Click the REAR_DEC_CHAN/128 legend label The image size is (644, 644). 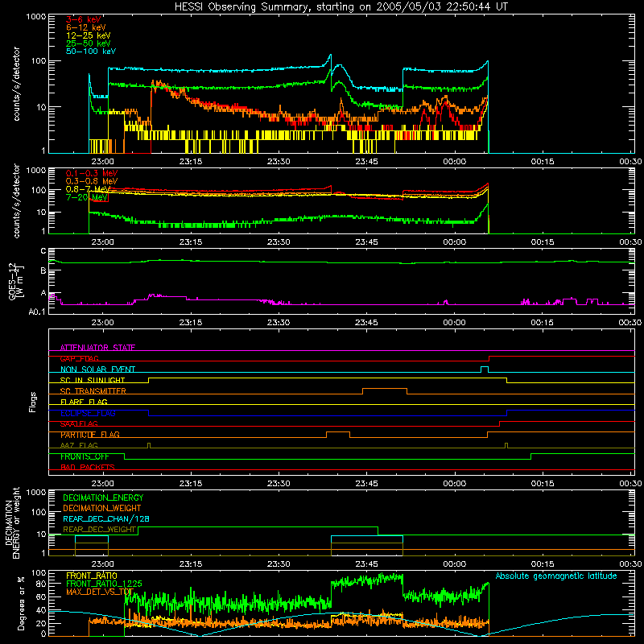(106, 518)
